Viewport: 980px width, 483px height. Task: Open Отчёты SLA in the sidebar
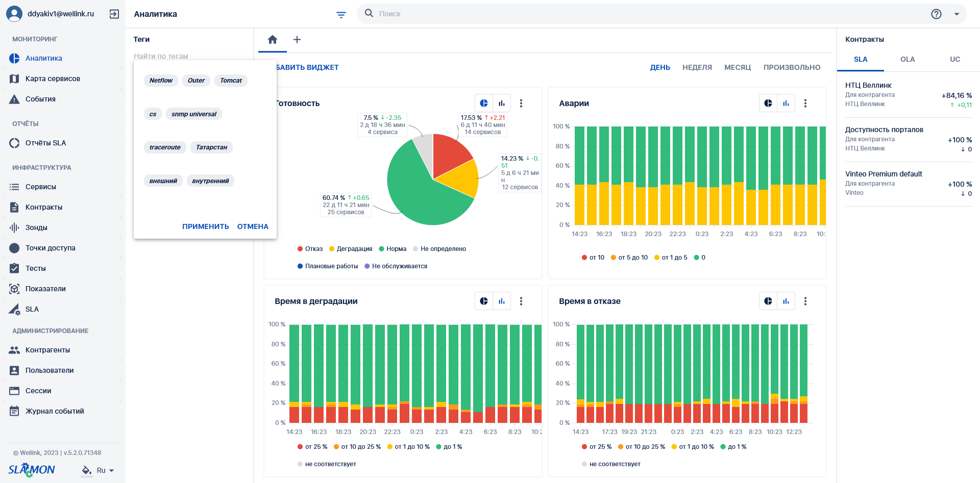coord(62,143)
